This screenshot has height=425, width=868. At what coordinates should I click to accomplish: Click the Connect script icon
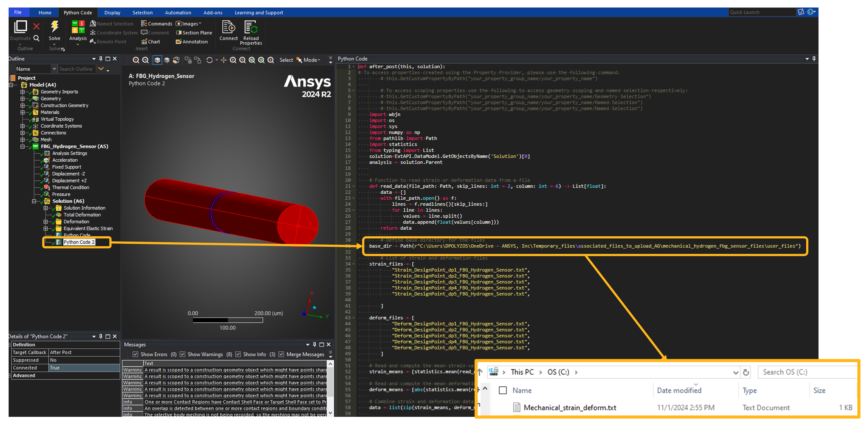tap(228, 27)
